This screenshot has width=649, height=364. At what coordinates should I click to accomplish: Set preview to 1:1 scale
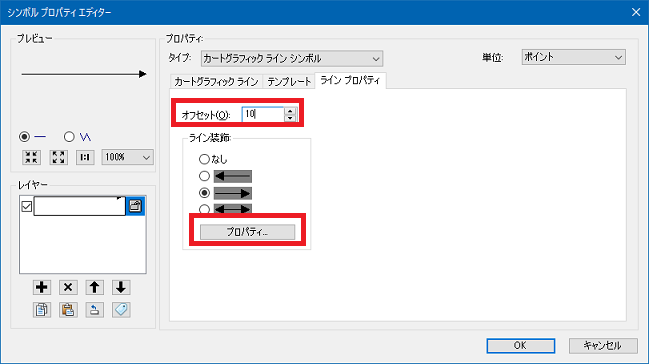click(85, 157)
